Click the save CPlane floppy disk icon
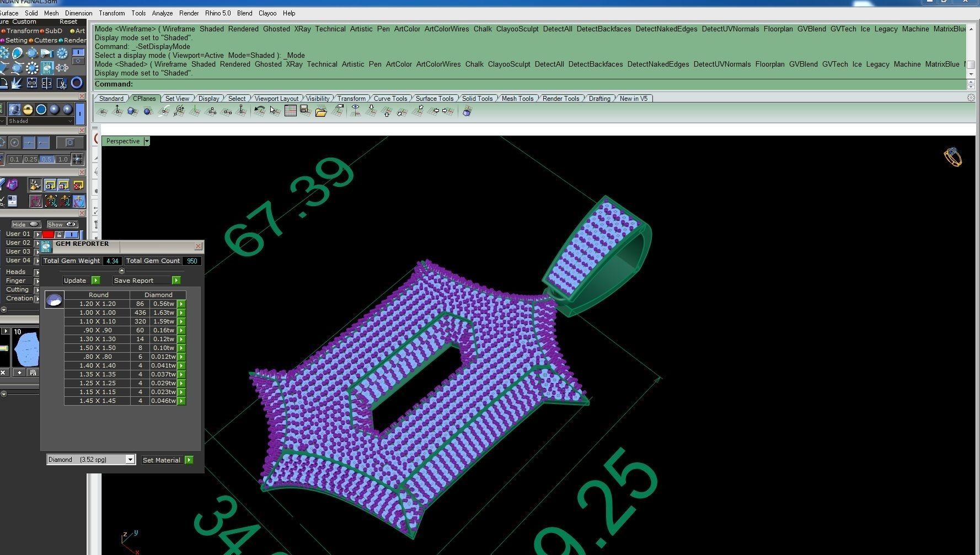The width and height of the screenshot is (980, 555). (x=306, y=111)
